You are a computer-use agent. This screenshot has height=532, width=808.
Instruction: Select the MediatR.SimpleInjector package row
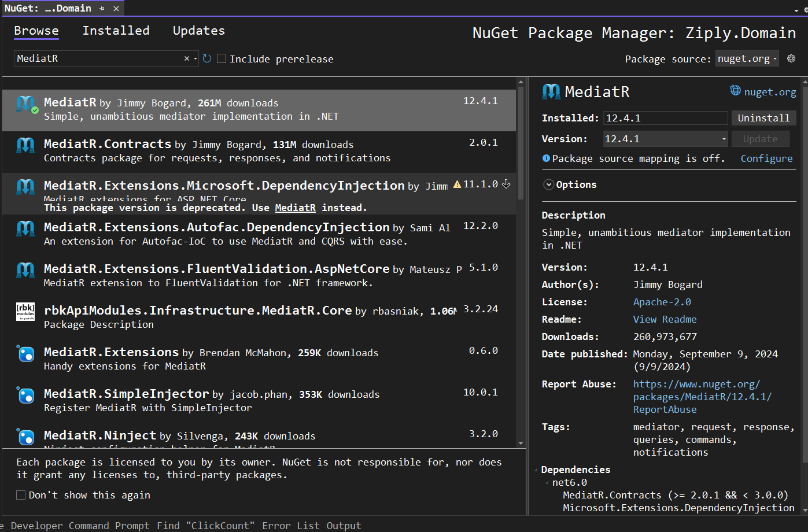click(x=259, y=401)
